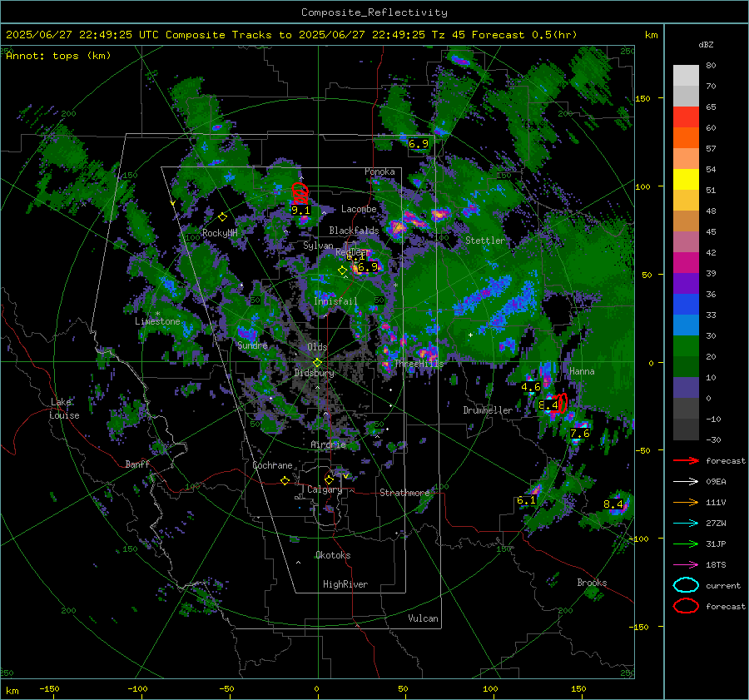Image resolution: width=749 pixels, height=700 pixels.
Task: Select the 7.6 storm top label
Action: [580, 434]
